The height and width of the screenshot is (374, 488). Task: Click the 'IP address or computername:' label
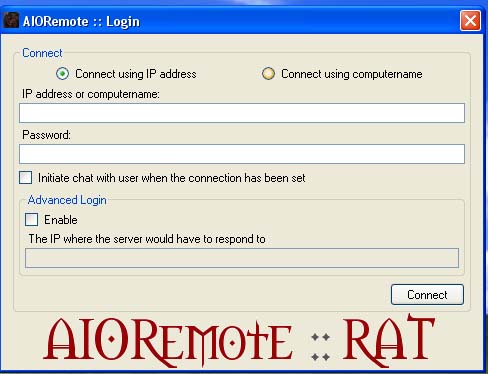click(91, 94)
